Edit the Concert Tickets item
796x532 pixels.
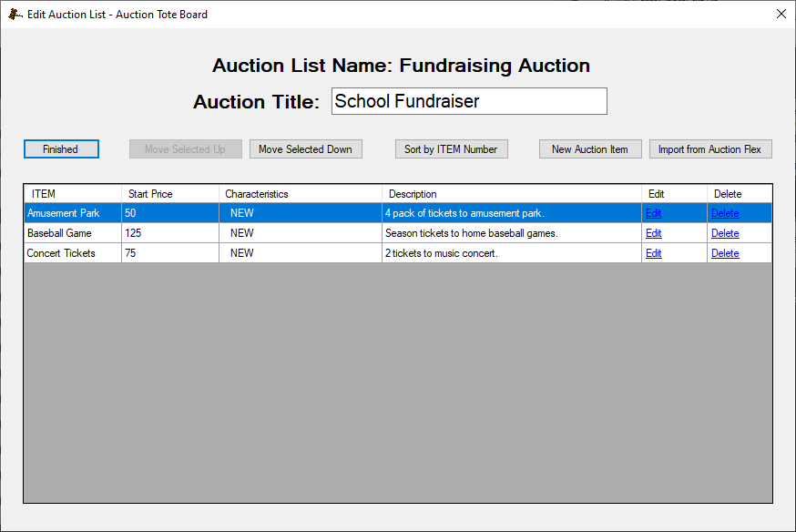coord(654,253)
